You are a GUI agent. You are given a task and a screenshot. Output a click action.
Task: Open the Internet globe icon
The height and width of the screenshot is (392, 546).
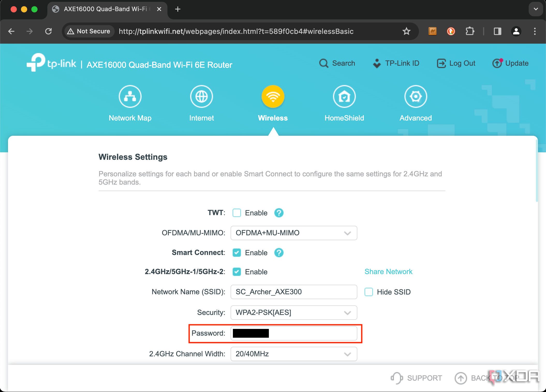pyautogui.click(x=201, y=96)
